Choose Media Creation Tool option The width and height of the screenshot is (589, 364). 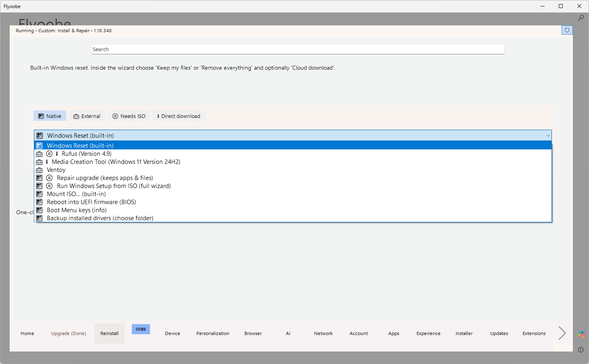coord(293,162)
